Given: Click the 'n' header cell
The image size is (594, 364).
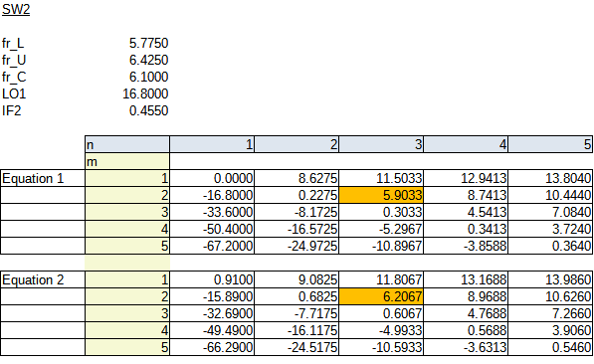Looking at the screenshot, I should [x=127, y=144].
